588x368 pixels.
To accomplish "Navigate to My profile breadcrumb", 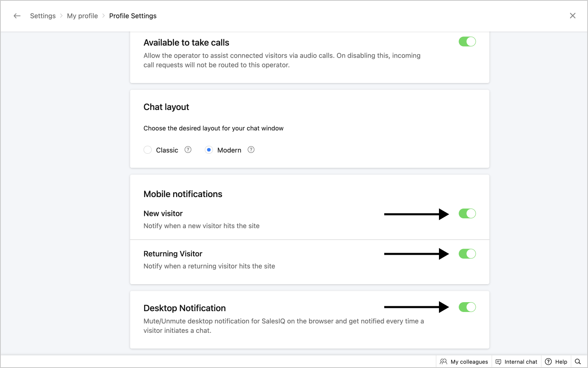I will point(82,16).
